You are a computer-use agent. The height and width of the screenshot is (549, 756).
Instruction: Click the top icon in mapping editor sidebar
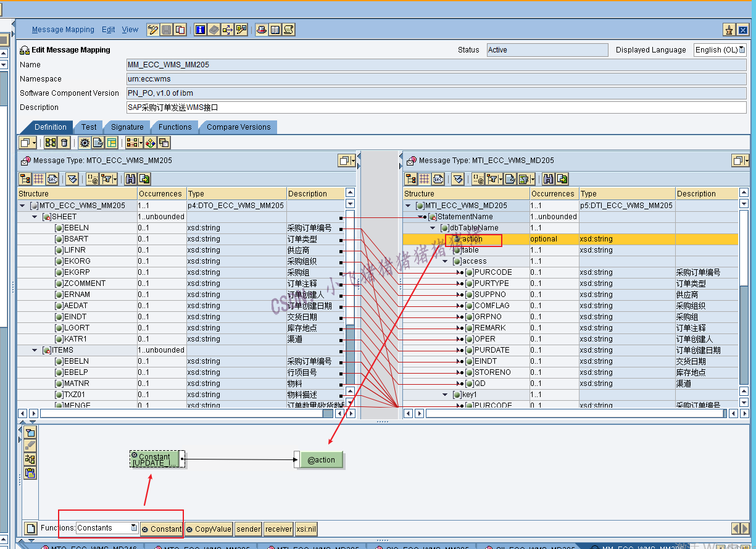pyautogui.click(x=30, y=432)
